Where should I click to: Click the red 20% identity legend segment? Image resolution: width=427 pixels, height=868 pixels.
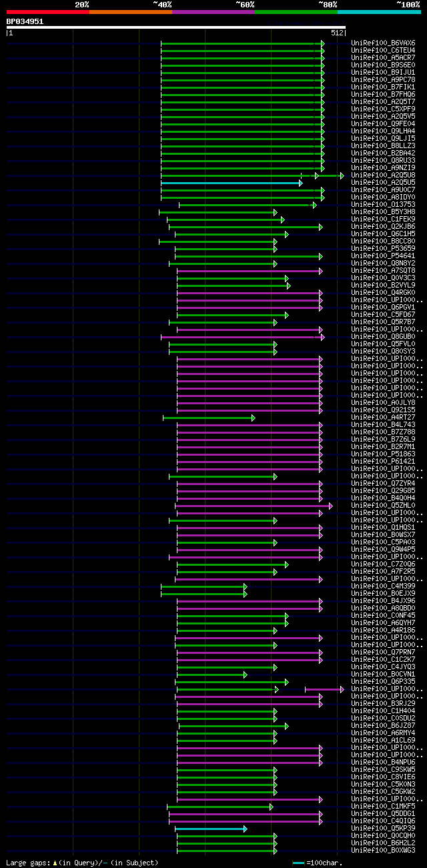tap(48, 11)
